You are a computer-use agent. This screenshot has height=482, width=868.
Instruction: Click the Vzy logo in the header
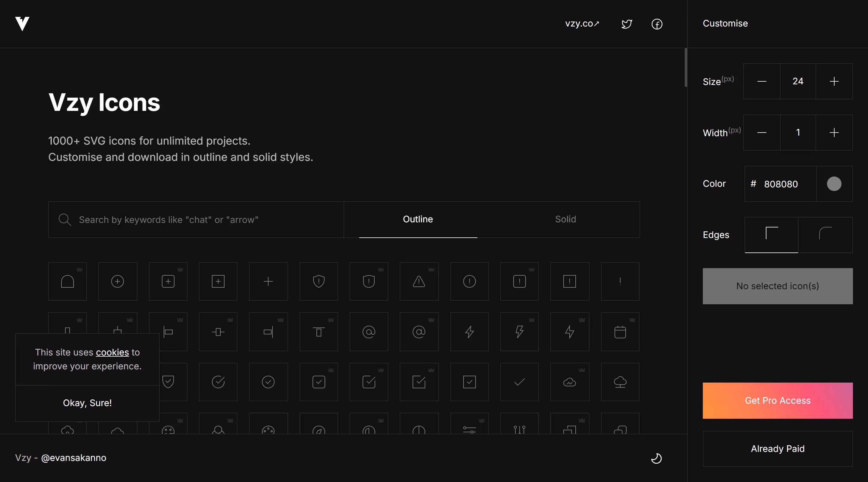point(22,23)
